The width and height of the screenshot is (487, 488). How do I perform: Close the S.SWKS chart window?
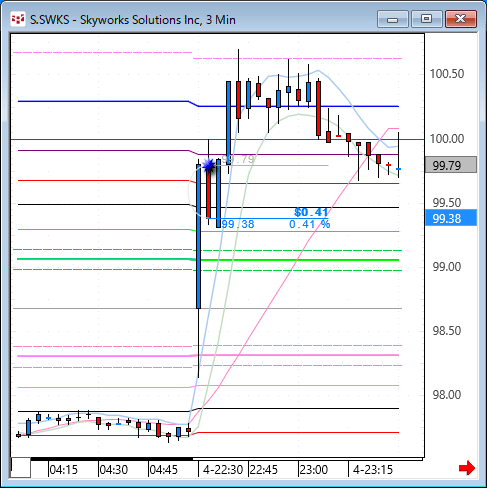(x=461, y=19)
